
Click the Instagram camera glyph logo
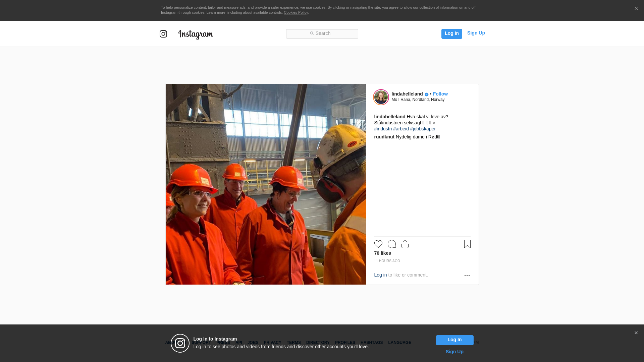click(163, 34)
